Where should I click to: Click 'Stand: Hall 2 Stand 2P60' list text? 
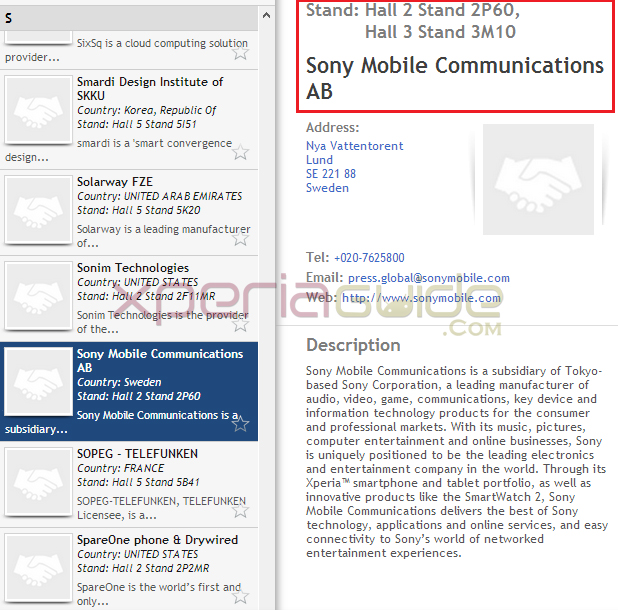click(138, 396)
